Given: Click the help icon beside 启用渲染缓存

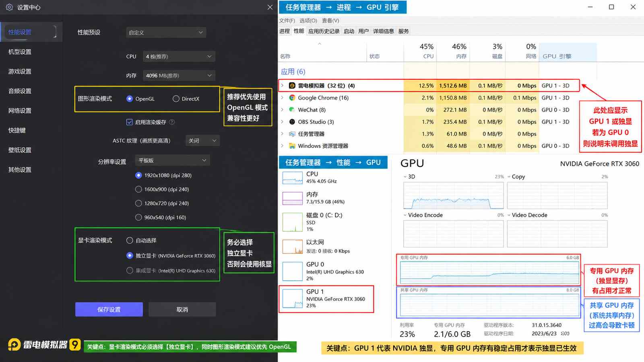Looking at the screenshot, I should [x=172, y=122].
